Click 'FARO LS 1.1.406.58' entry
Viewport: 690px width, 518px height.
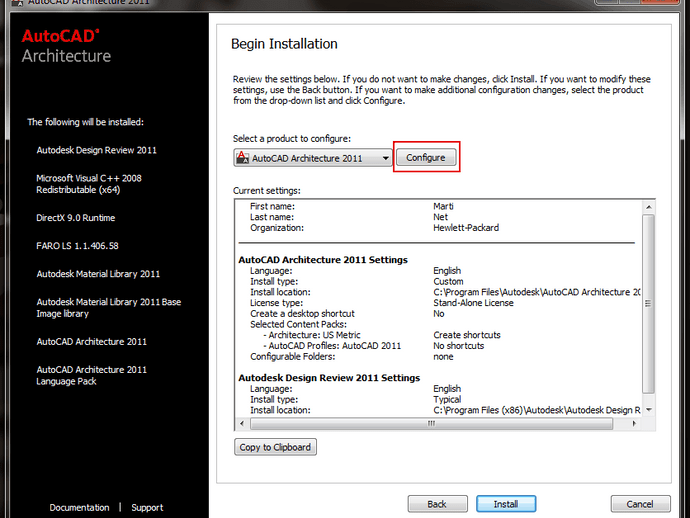click(77, 246)
